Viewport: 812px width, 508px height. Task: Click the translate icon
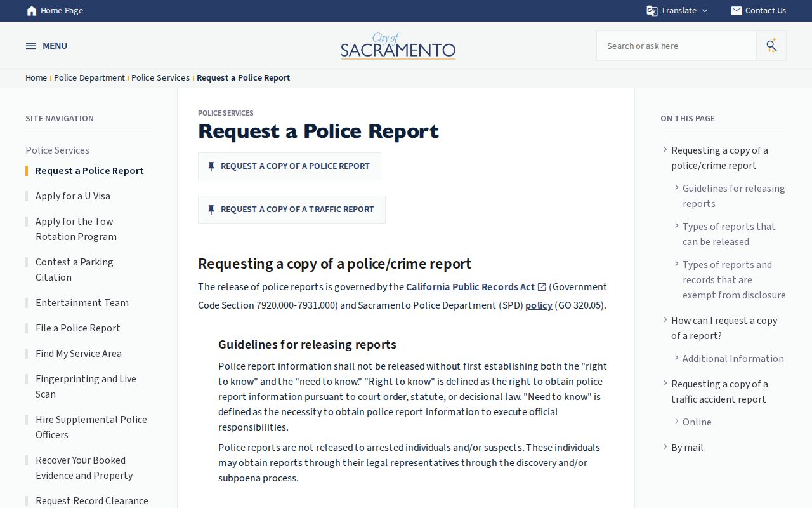[x=652, y=11]
